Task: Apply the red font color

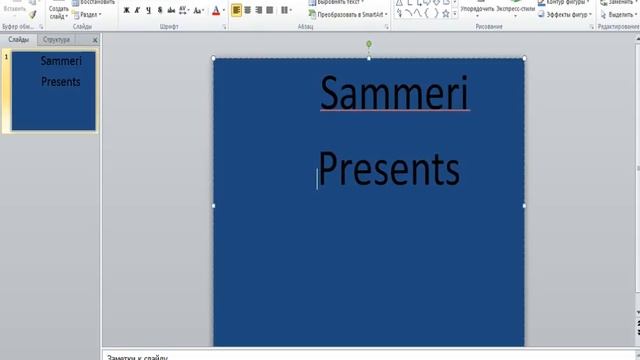Action: tap(216, 10)
